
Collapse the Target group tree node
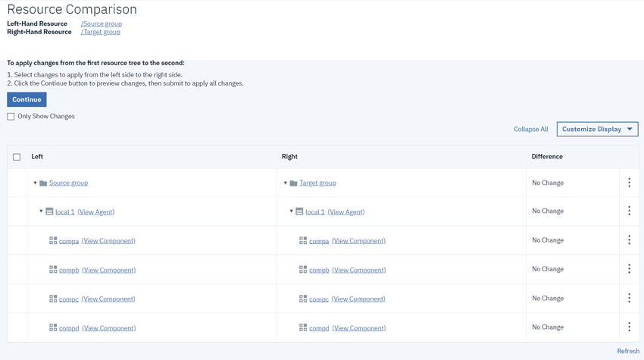point(285,183)
